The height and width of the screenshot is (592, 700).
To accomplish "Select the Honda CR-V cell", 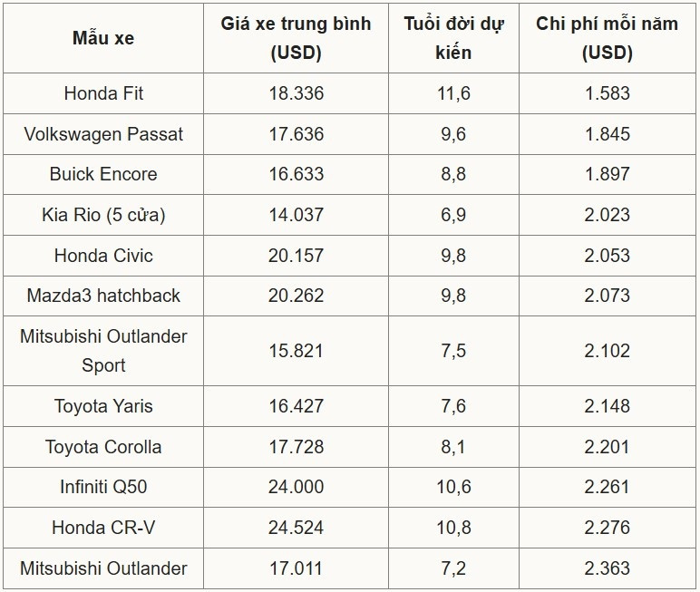I will 103,528.
